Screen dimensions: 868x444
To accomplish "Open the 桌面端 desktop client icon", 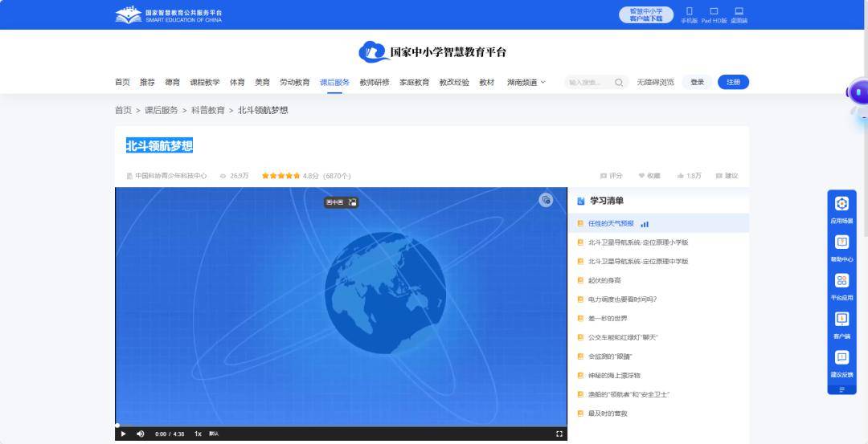I will pos(739,15).
